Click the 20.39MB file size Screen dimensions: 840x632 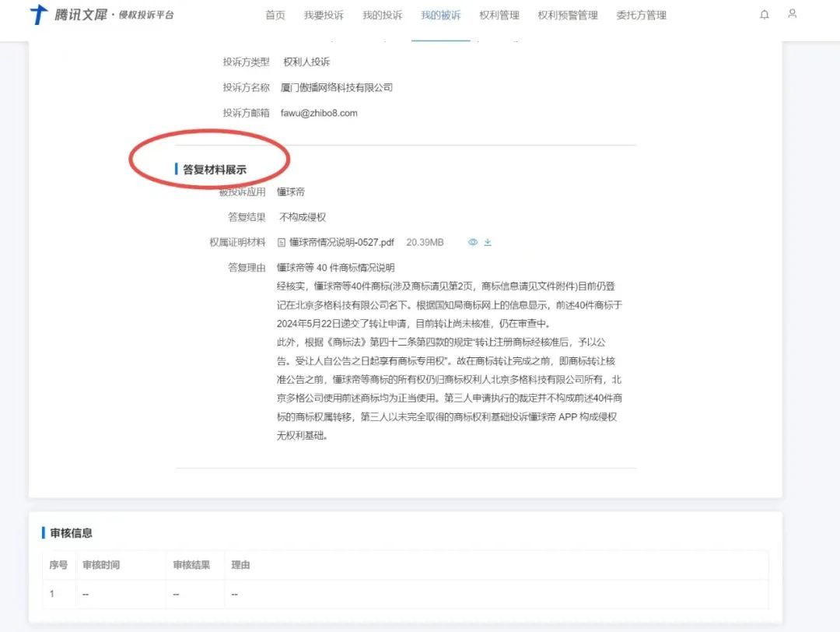425,242
